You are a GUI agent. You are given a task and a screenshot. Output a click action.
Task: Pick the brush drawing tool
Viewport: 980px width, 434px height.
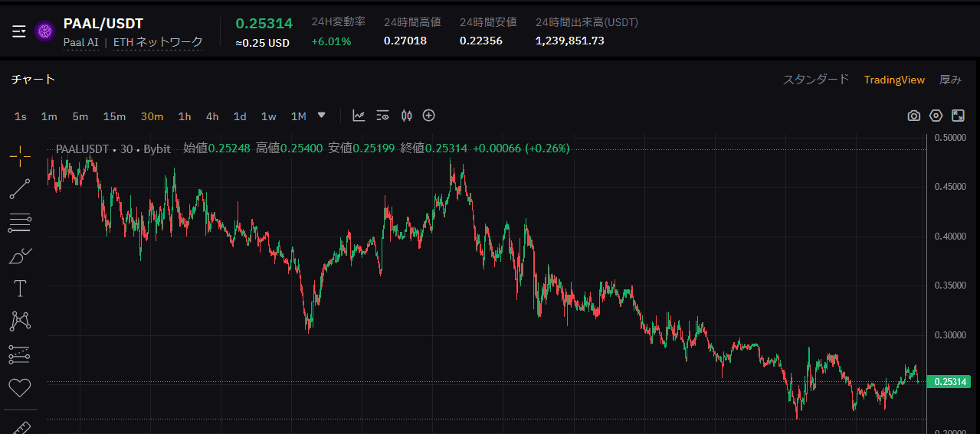click(x=20, y=256)
